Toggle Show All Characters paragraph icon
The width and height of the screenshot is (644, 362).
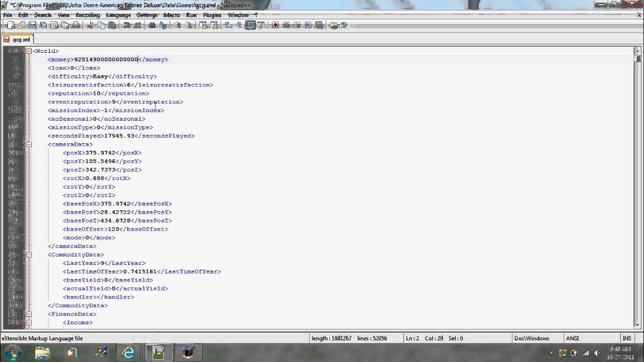coord(239,25)
